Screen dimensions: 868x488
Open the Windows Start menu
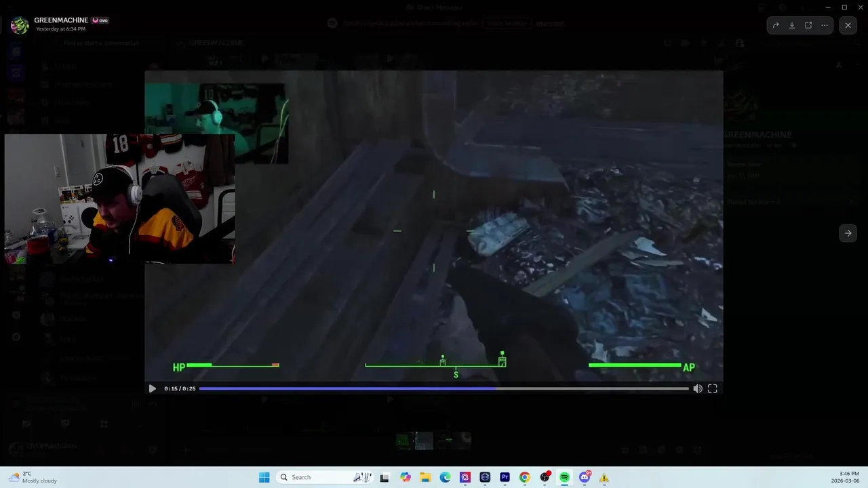pyautogui.click(x=264, y=477)
